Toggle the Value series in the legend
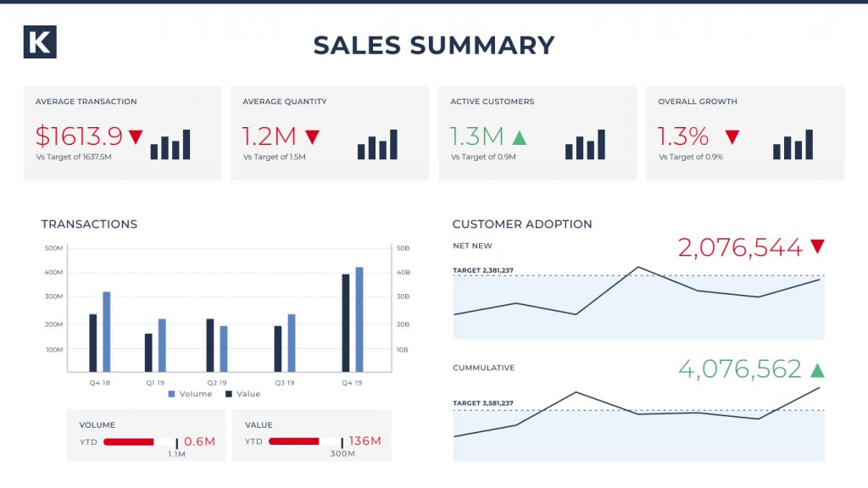Viewport: 868px width, 488px height. point(245,393)
